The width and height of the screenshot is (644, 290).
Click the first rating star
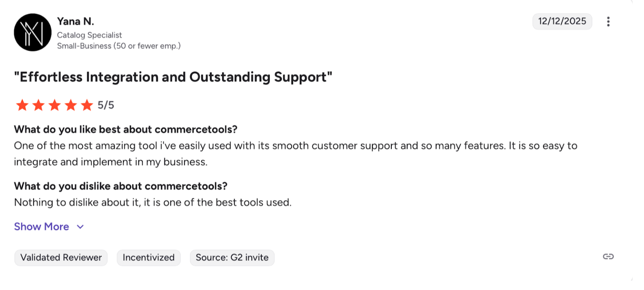[22, 105]
